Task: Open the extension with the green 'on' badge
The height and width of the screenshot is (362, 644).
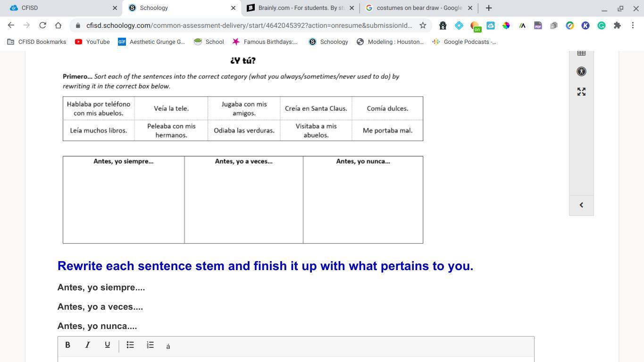Action: click(475, 26)
